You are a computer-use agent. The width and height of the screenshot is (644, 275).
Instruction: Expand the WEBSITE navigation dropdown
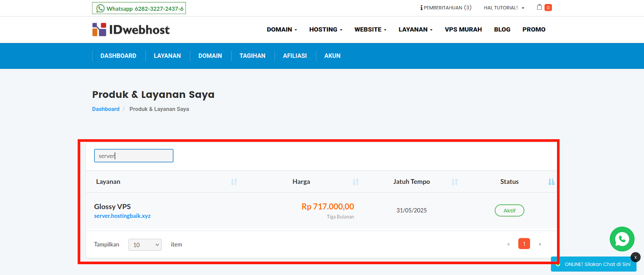point(370,29)
